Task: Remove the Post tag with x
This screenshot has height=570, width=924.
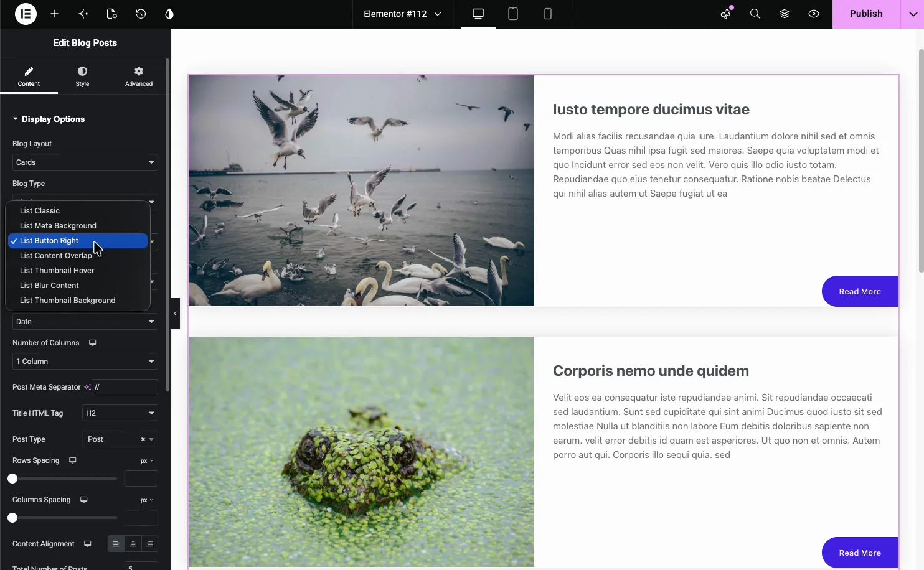Action: point(143,439)
